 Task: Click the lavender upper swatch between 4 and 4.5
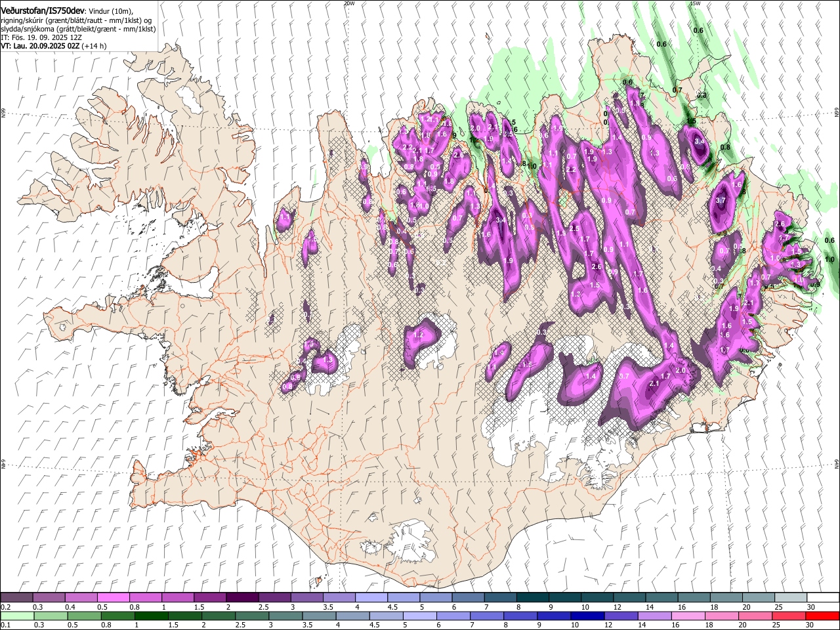click(x=371, y=597)
